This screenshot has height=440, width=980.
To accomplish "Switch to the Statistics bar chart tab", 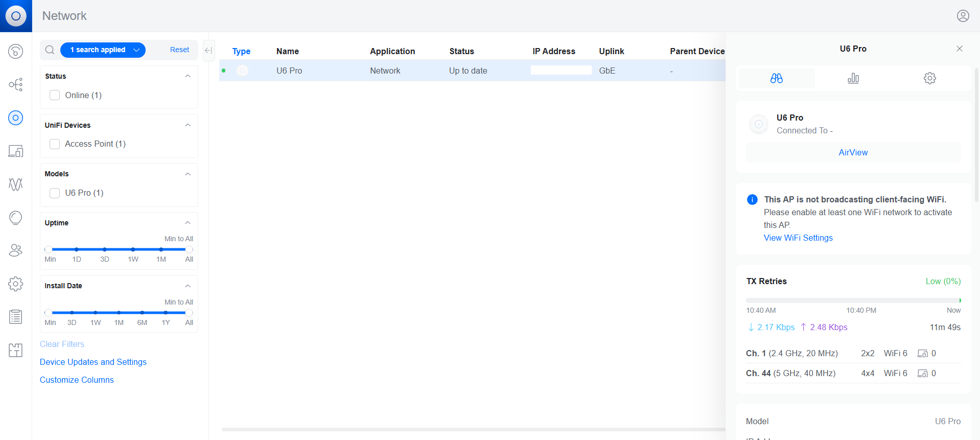I will pos(853,78).
